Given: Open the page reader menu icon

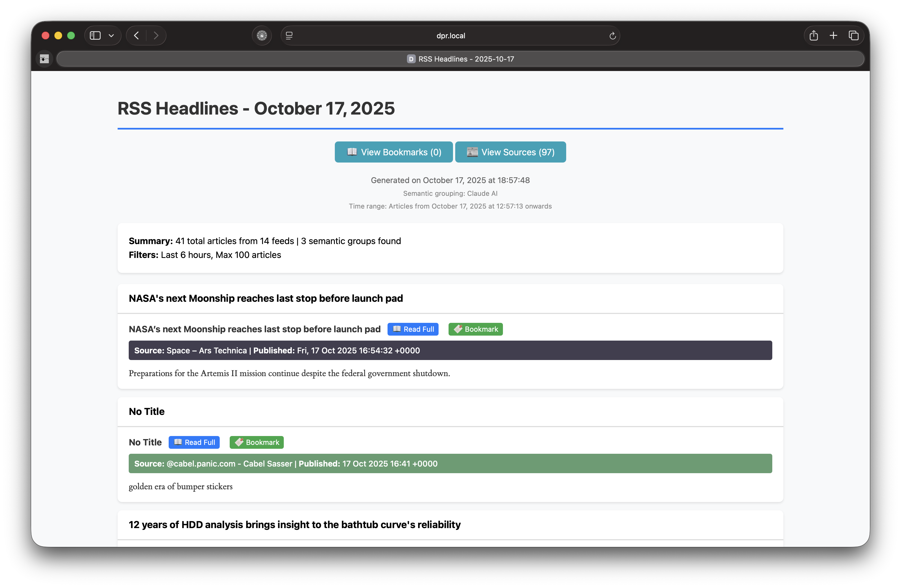Looking at the screenshot, I should tap(289, 36).
